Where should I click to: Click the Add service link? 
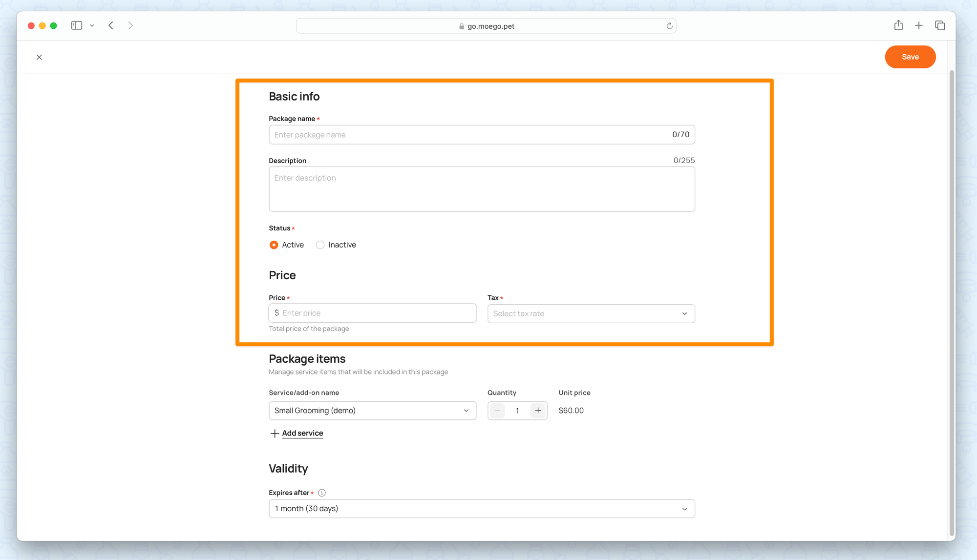point(302,433)
